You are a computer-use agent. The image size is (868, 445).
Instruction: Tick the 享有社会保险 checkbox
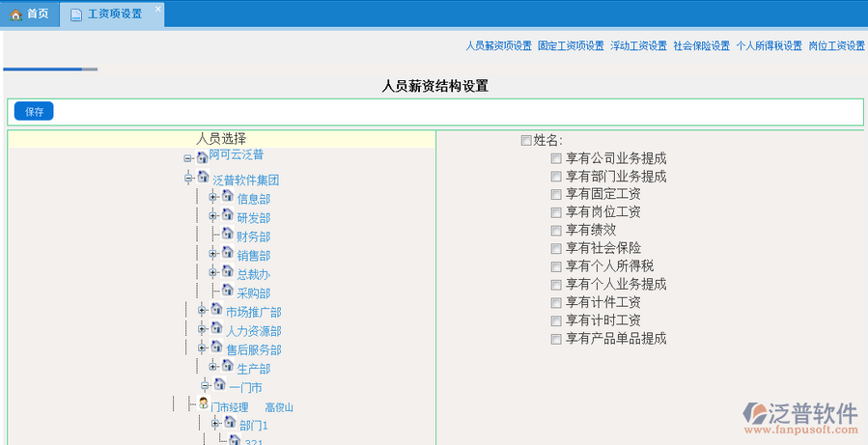click(556, 249)
